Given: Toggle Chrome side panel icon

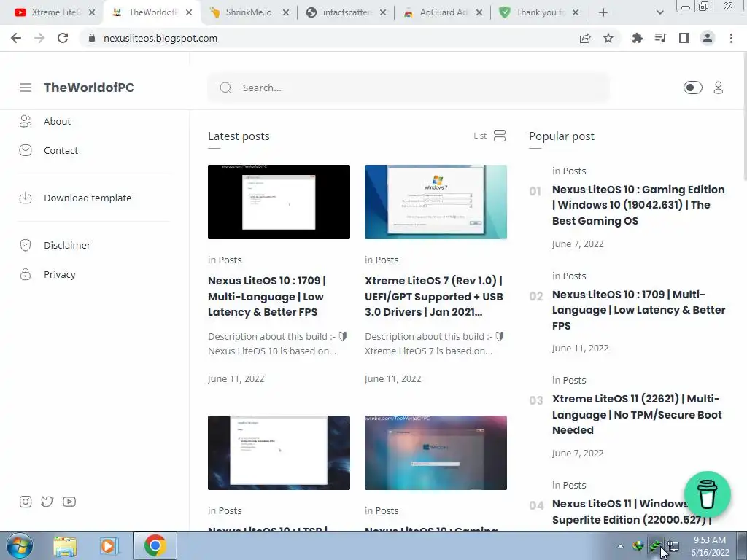Looking at the screenshot, I should 684,38.
